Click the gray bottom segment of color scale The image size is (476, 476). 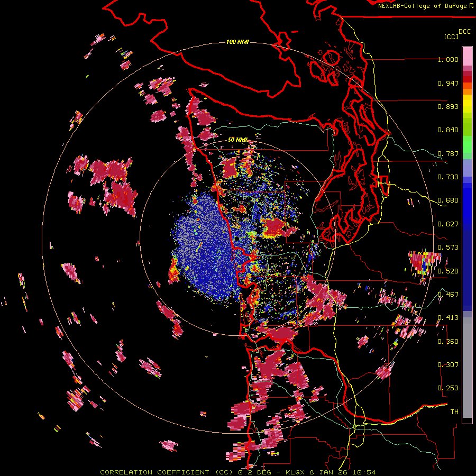[467, 368]
